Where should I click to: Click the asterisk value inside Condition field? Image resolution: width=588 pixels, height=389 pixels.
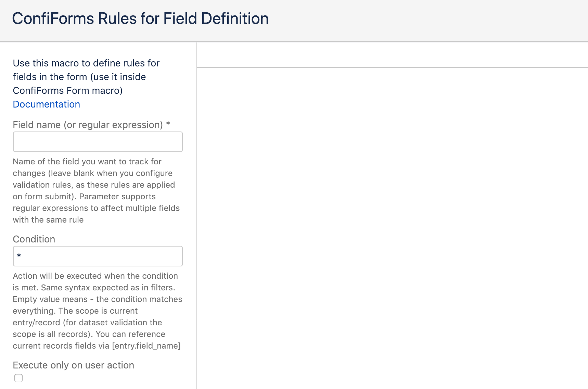click(x=19, y=256)
